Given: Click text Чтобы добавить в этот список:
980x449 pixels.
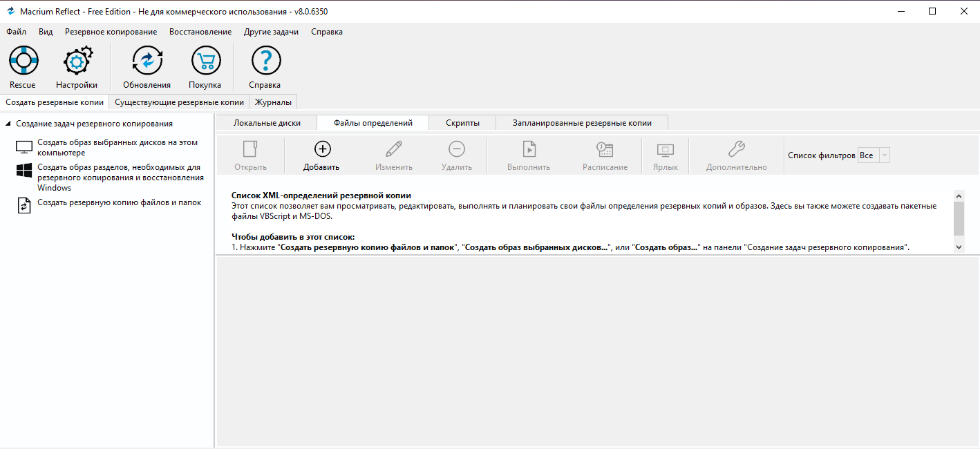Looking at the screenshot, I should (x=293, y=237).
